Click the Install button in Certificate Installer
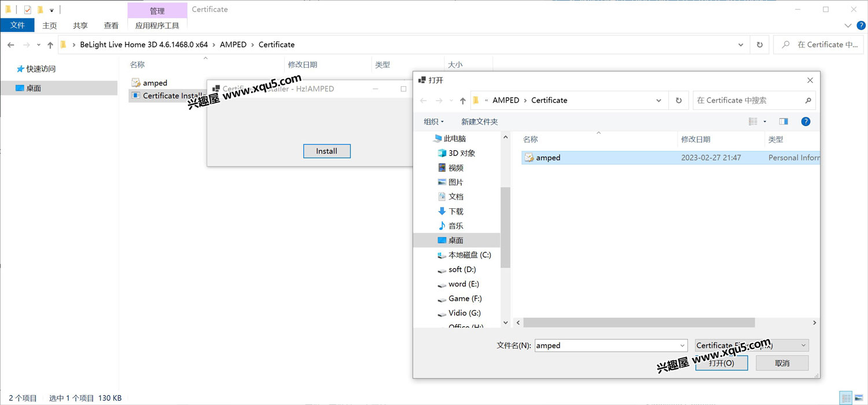 coord(327,151)
